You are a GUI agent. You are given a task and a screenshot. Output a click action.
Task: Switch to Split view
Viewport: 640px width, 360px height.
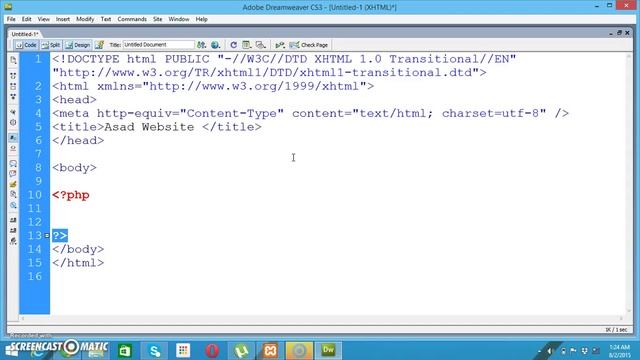click(x=51, y=45)
